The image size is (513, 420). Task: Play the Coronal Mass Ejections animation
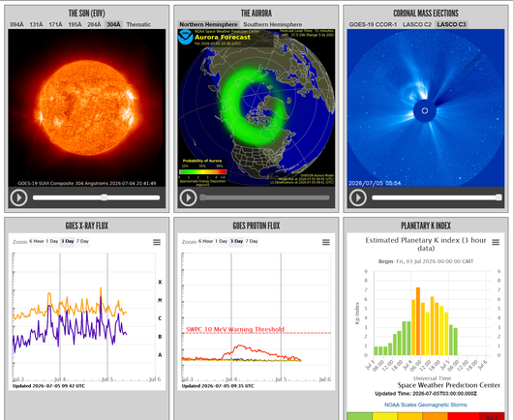coord(358,197)
